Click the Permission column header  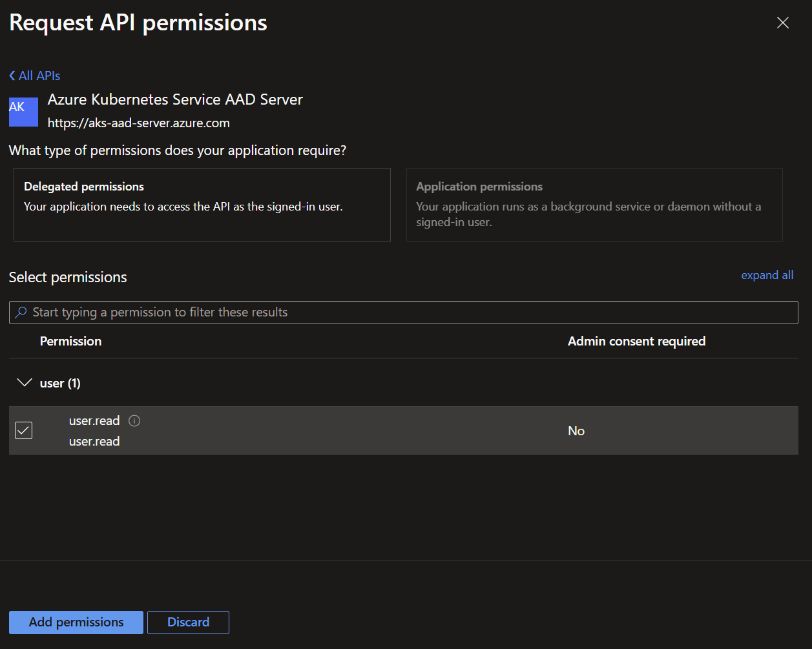(70, 341)
